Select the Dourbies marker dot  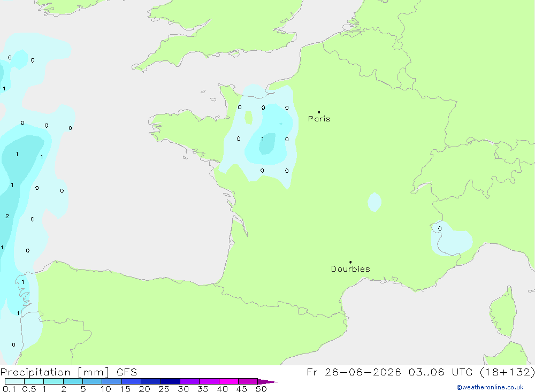point(350,262)
